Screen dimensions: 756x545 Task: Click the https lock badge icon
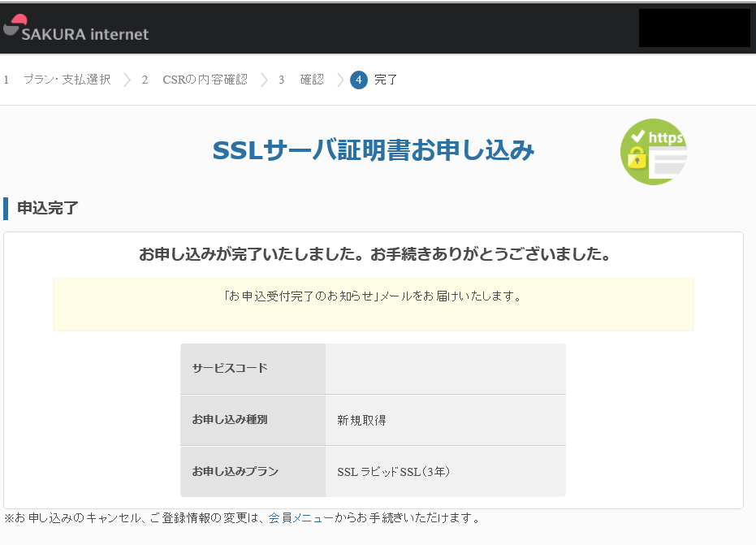pyautogui.click(x=654, y=152)
